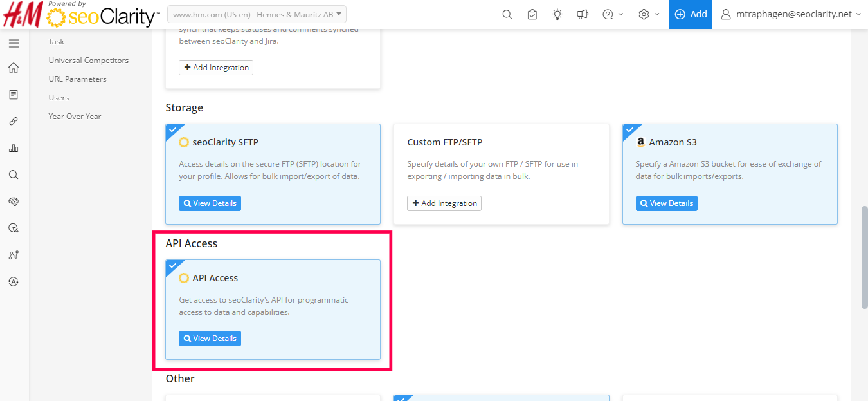Open the brain icon in sidebar
Viewport: 868px width, 401px height.
coord(14,201)
